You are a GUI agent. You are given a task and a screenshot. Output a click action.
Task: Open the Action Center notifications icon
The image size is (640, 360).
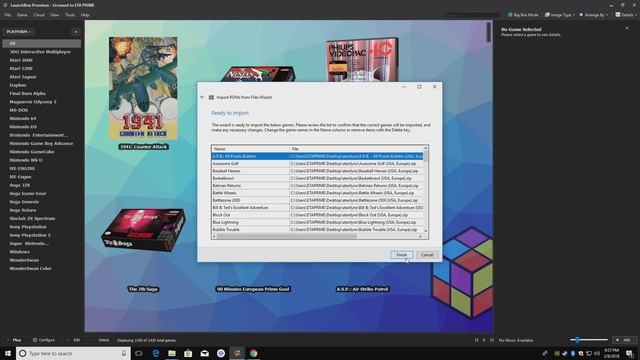(x=629, y=353)
